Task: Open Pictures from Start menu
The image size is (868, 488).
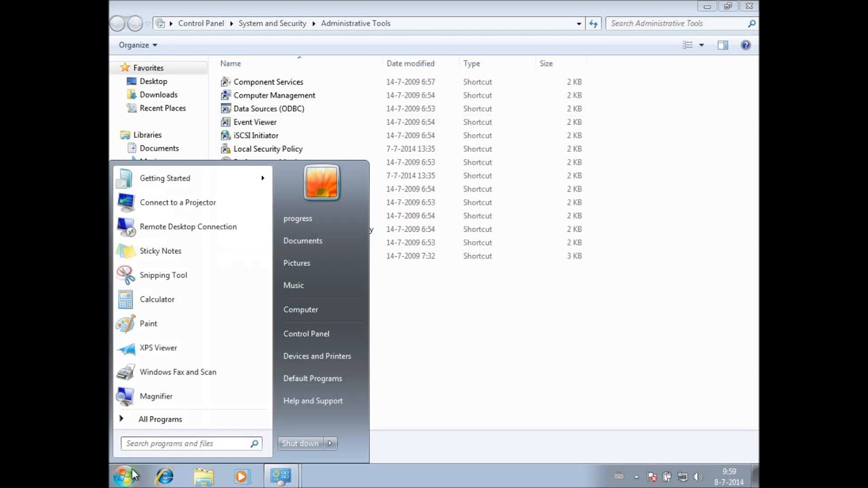Action: click(296, 264)
